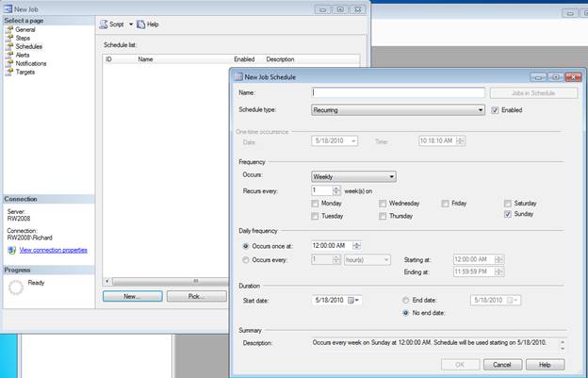Image resolution: width=588 pixels, height=378 pixels.
Task: Click into the schedule Name field
Action: (x=398, y=92)
